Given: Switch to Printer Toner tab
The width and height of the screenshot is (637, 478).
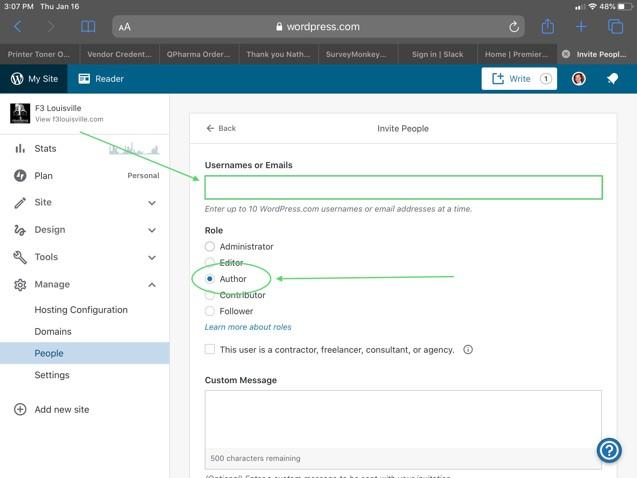Looking at the screenshot, I should pos(40,54).
